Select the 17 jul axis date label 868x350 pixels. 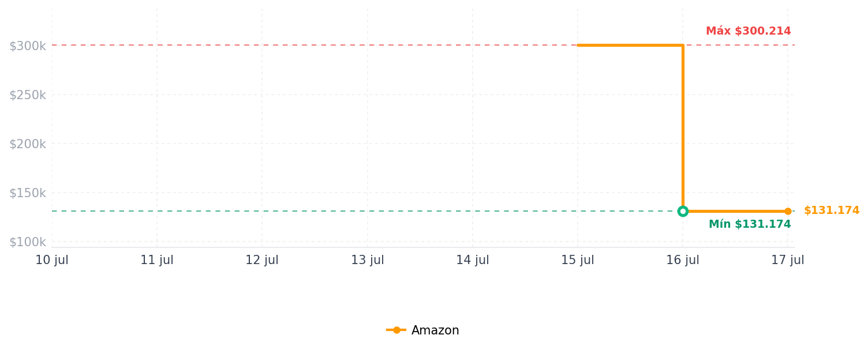point(788,260)
